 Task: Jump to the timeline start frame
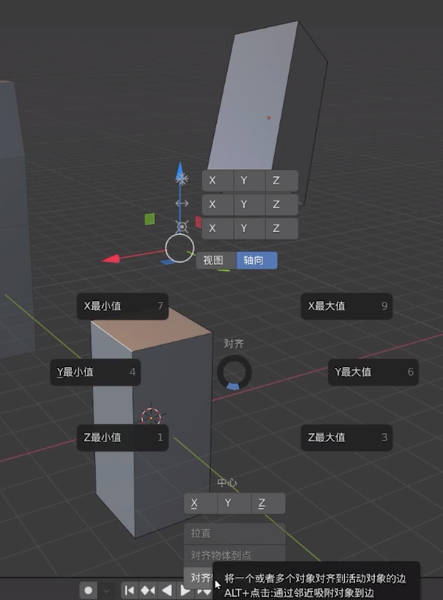pyautogui.click(x=130, y=590)
